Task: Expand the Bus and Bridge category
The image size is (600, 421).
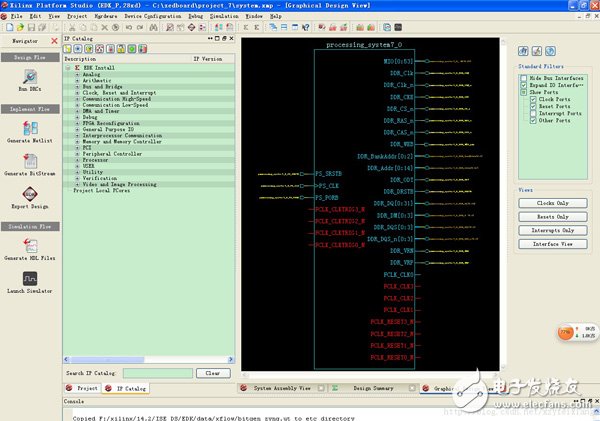Action: pos(78,86)
